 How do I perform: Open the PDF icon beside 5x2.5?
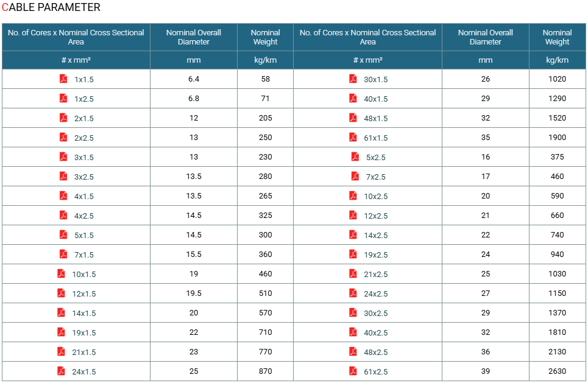(355, 156)
